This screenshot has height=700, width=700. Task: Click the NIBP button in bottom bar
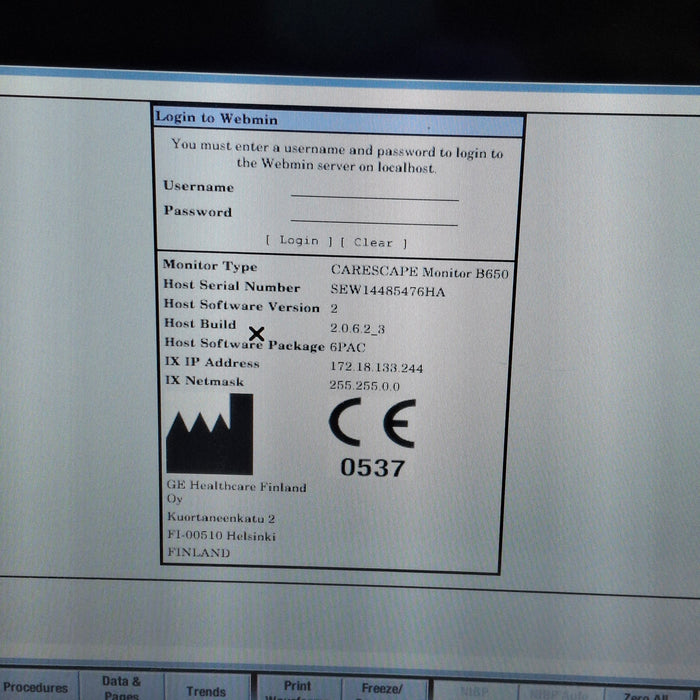click(x=475, y=692)
